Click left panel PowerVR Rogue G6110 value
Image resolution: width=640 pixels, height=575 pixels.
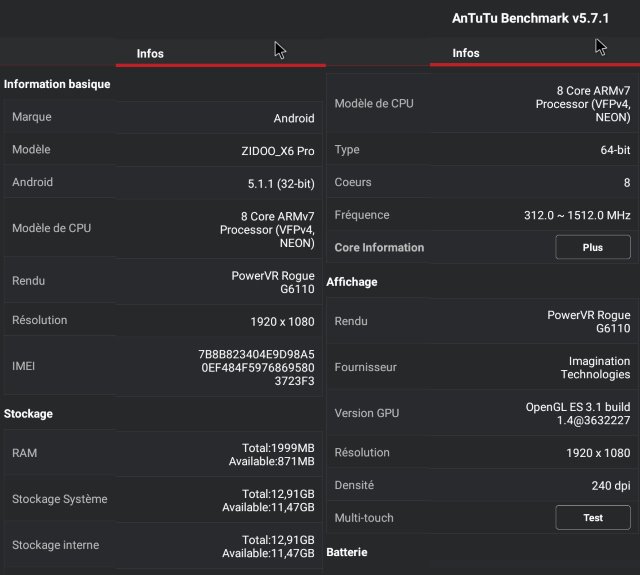click(x=273, y=282)
